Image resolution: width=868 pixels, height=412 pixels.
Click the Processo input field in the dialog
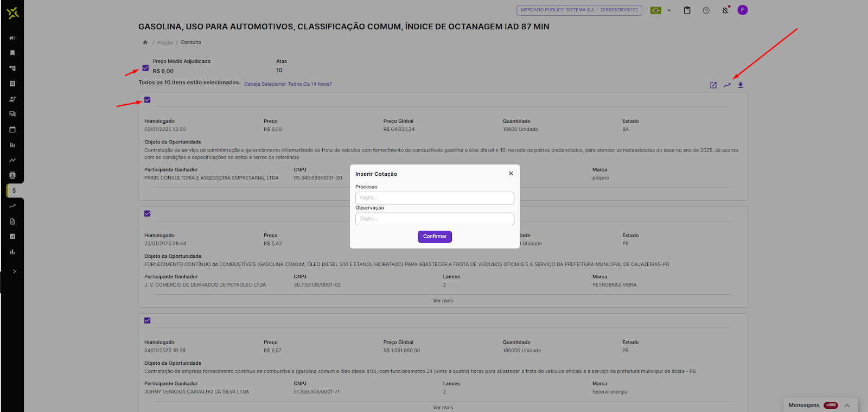435,198
